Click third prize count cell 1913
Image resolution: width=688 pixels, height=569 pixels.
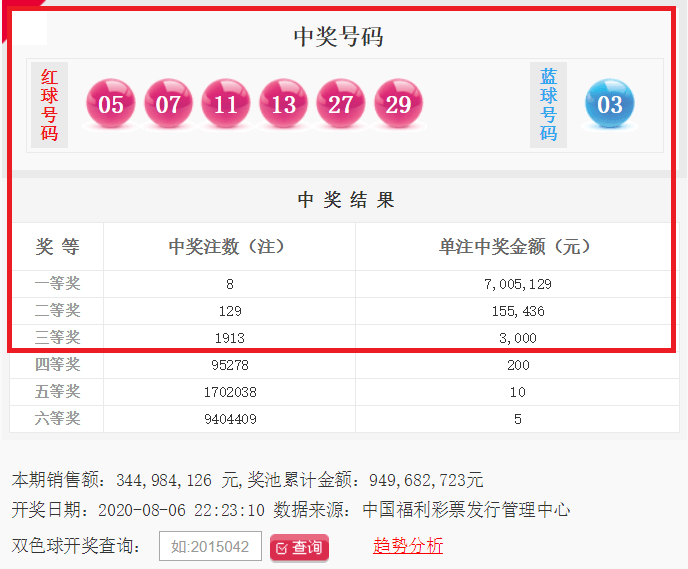coord(229,338)
